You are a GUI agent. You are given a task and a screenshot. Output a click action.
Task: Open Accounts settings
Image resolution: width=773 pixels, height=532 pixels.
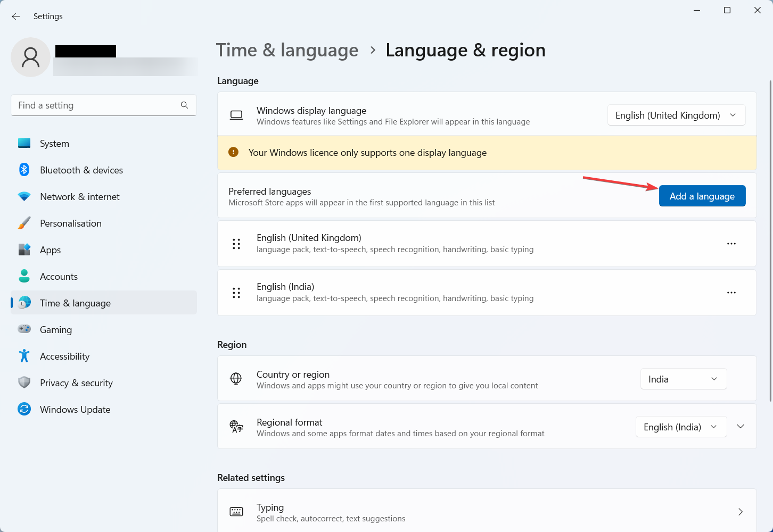coord(104,276)
